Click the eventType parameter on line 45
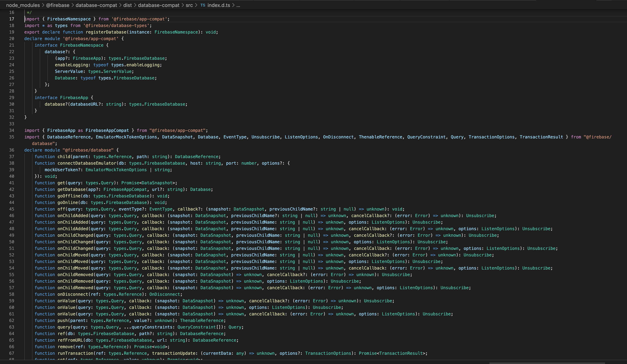The width and height of the screenshot is (627, 364). [130, 209]
